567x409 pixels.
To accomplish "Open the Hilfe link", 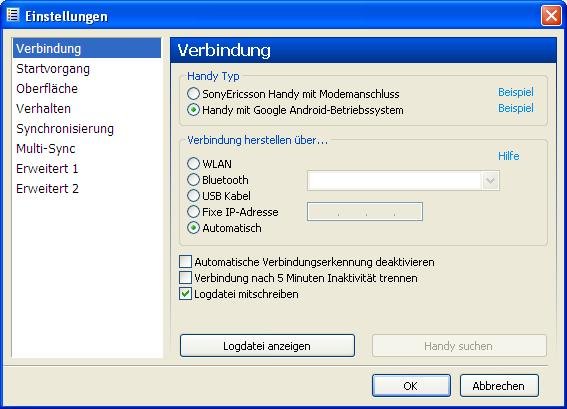I will click(508, 156).
